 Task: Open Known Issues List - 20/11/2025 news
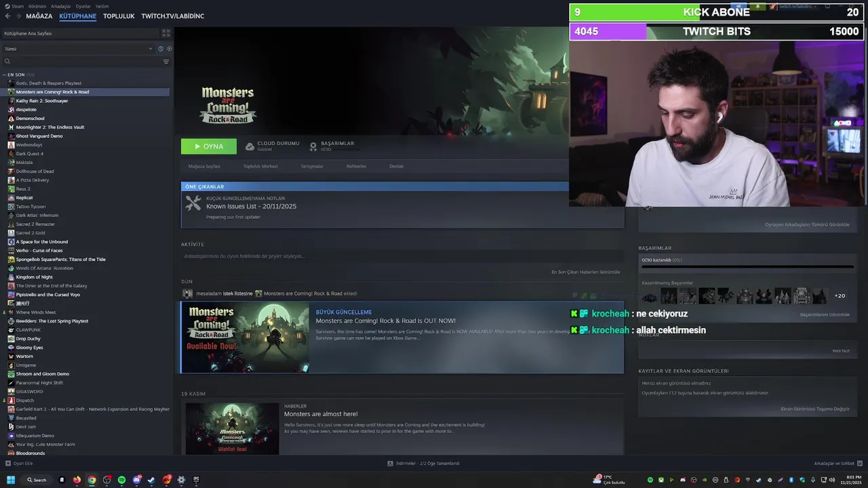(251, 206)
